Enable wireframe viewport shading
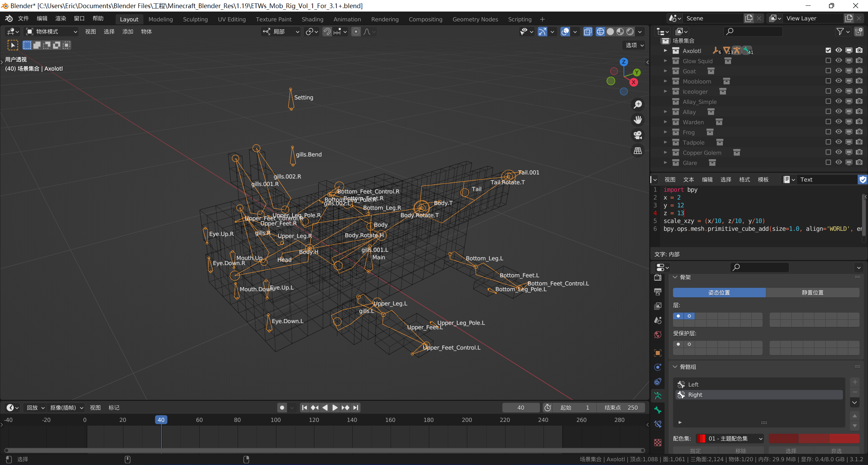The height and width of the screenshot is (465, 868). (x=600, y=32)
